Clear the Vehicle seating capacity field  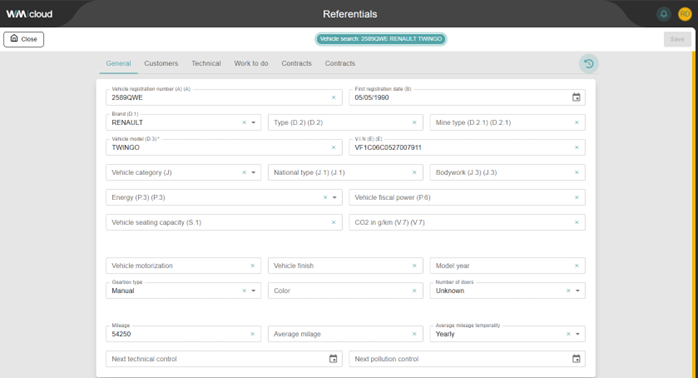(333, 222)
